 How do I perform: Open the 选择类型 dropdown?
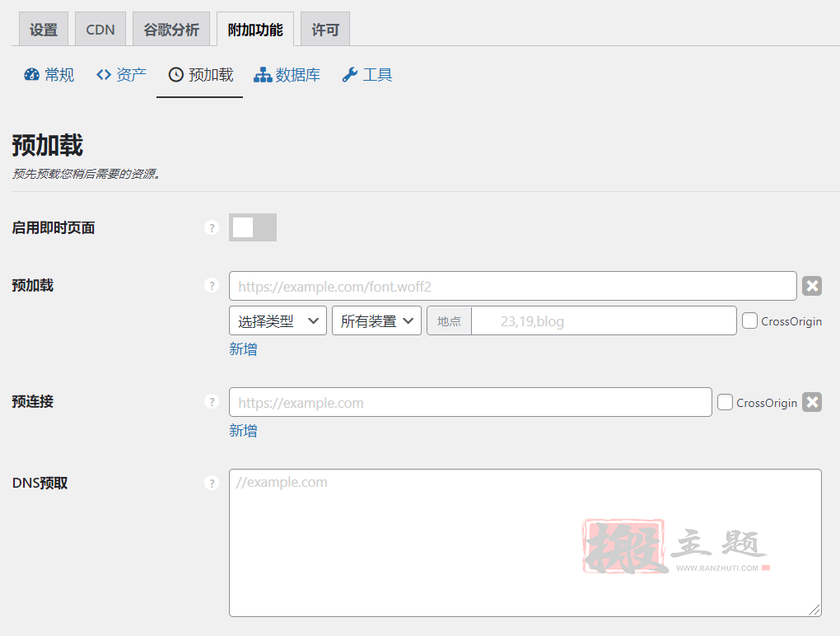click(x=278, y=321)
